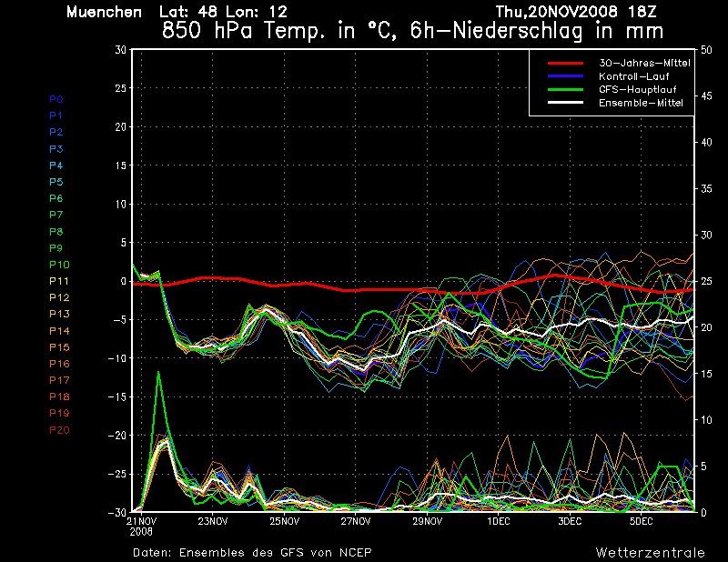Choose the P15 ensemble label
Viewport: 728px width, 562px height.
(59, 347)
